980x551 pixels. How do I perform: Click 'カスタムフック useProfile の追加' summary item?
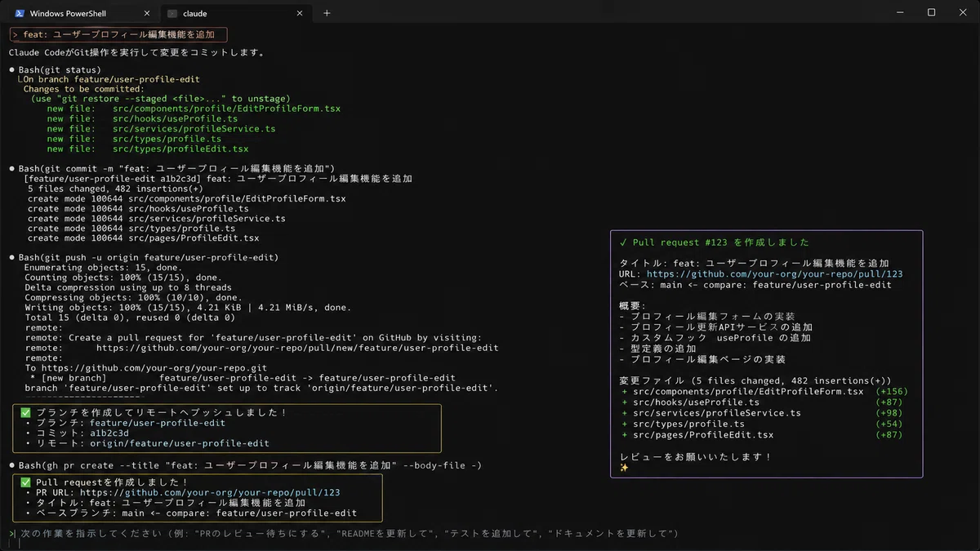point(715,338)
